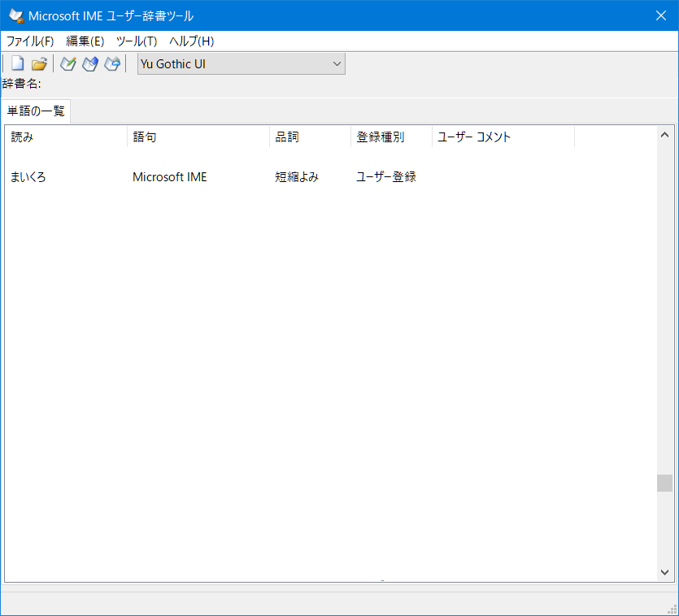The image size is (679, 616).
Task: Click the open dictionary folder icon
Action: (39, 64)
